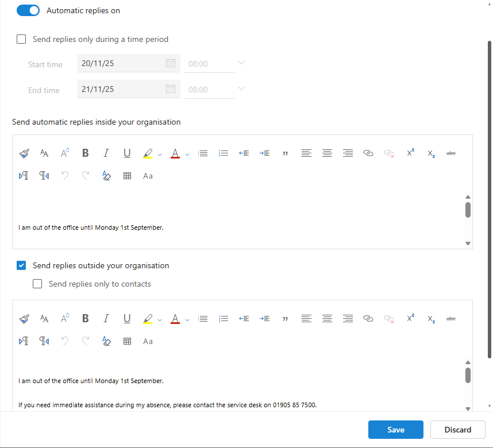Insert a table in the inside organisation editor
This screenshot has height=448, width=493.
[x=128, y=176]
